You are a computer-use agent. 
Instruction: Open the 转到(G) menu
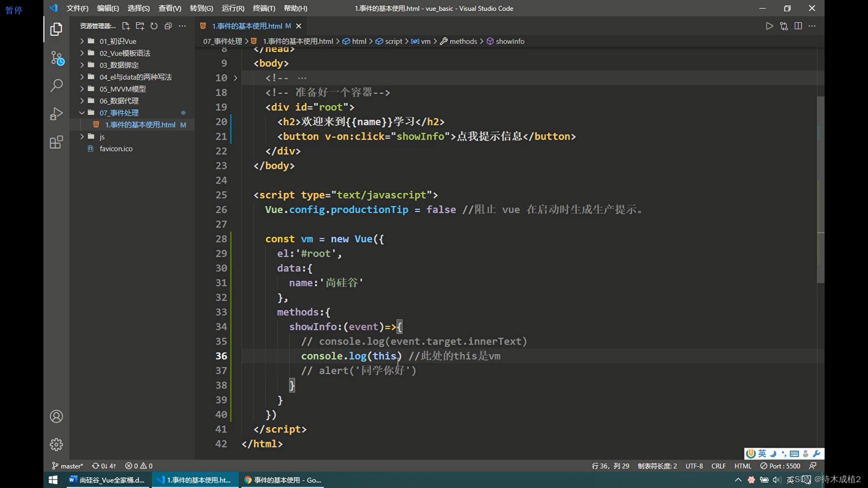201,8
